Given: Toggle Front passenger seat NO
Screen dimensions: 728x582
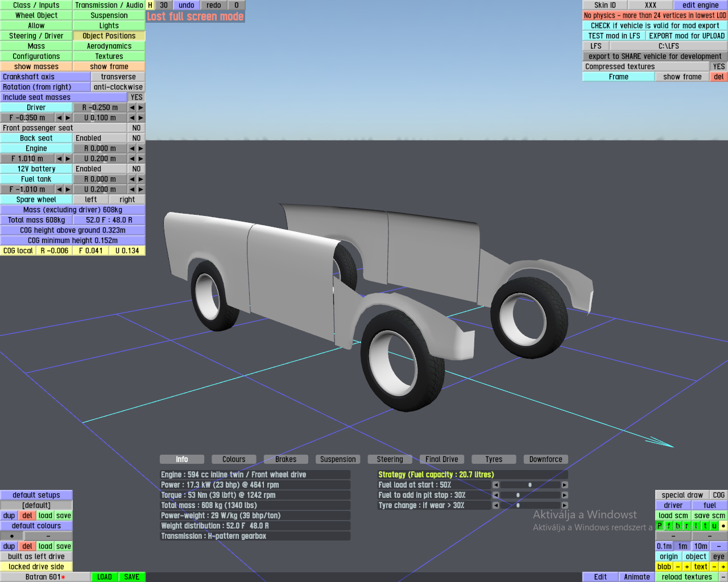Looking at the screenshot, I should point(136,128).
